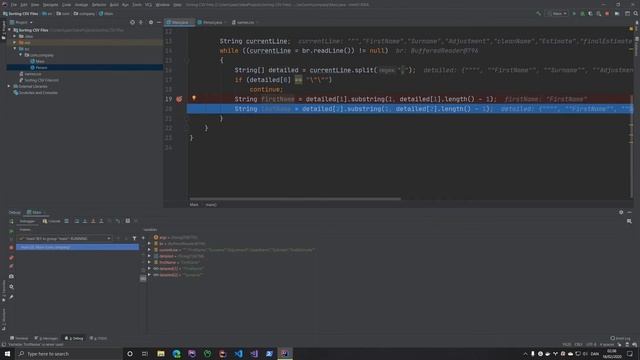The height and width of the screenshot is (360, 640).
Task: Click Resume Program icon in debug sidebar
Action: (x=11, y=231)
